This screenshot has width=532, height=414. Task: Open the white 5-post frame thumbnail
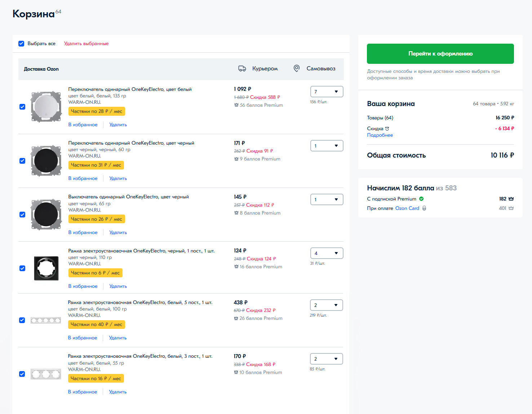(x=46, y=320)
